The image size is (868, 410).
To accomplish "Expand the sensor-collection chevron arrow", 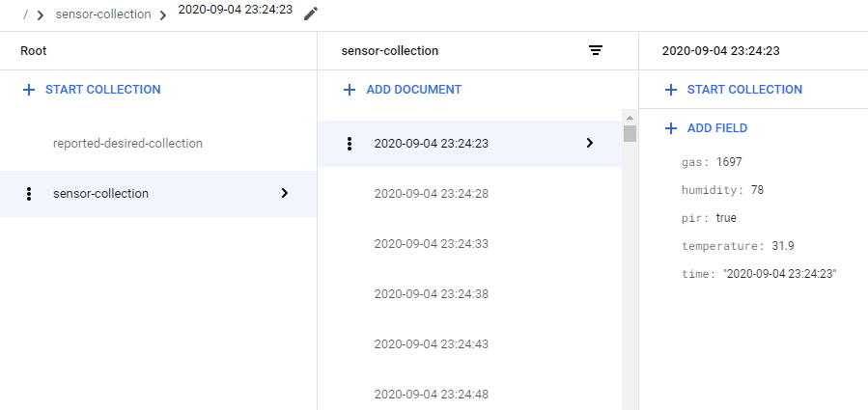I will click(x=284, y=193).
